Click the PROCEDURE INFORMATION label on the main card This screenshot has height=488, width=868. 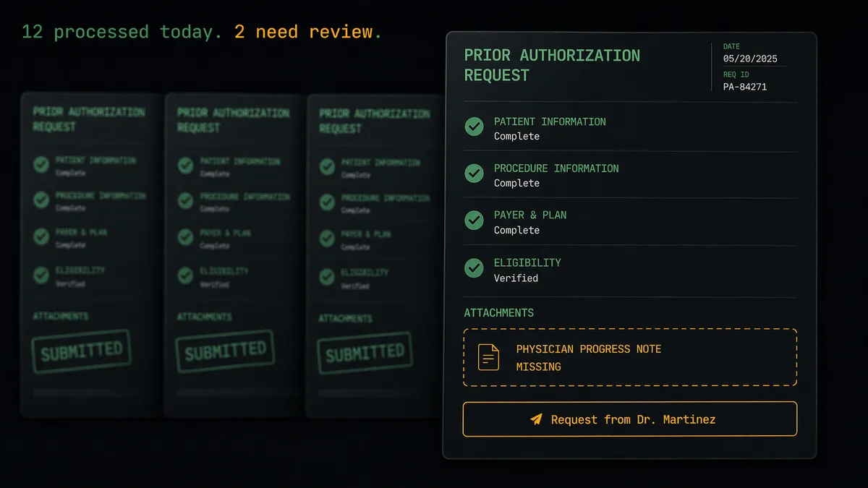point(556,168)
